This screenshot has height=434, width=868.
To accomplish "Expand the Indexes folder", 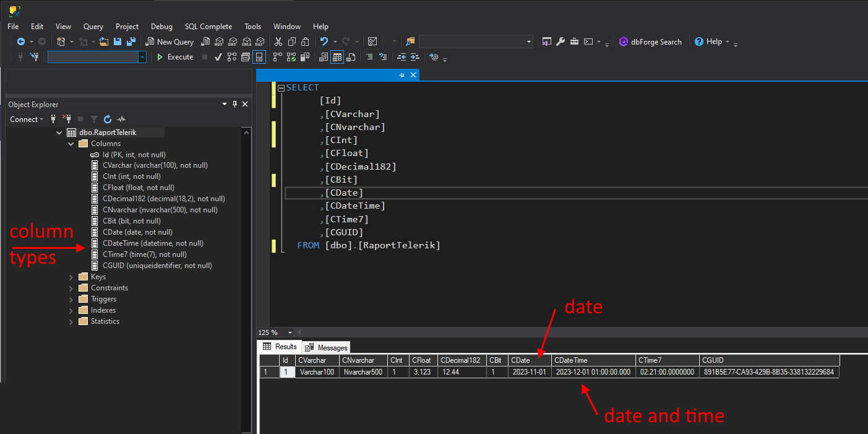I will [x=71, y=310].
